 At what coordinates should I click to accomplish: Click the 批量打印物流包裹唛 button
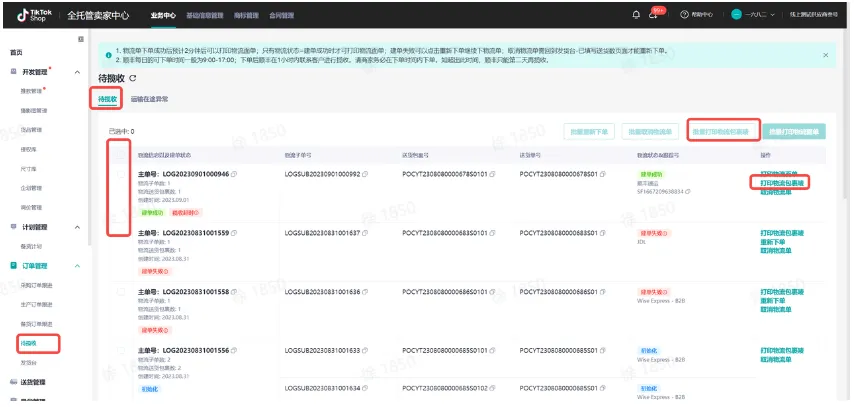coord(721,131)
